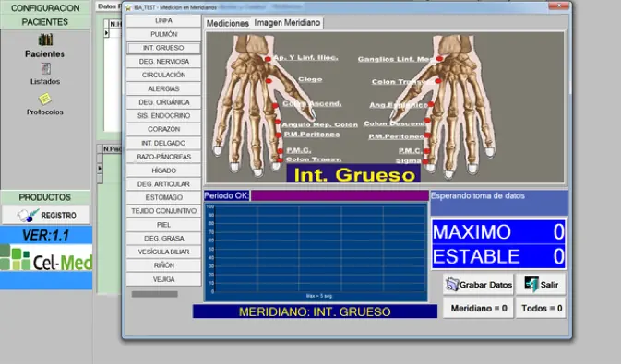Select the LINFA meridian button
Image resolution: width=621 pixels, height=364 pixels.
163,20
